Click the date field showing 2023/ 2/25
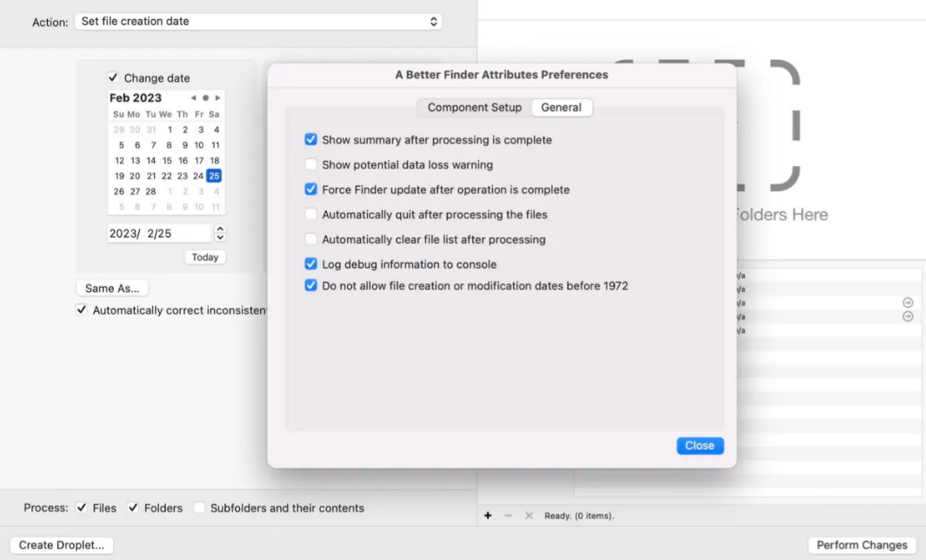Viewport: 926px width, 560px height. pyautogui.click(x=159, y=233)
